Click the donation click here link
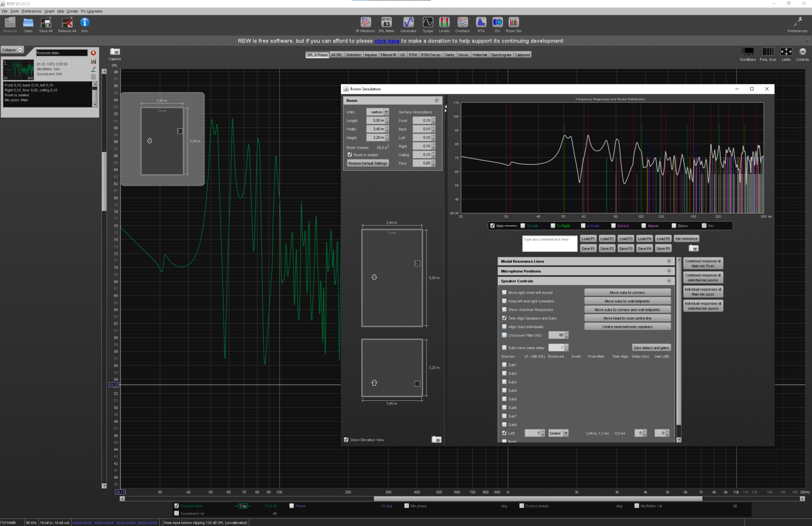 387,41
